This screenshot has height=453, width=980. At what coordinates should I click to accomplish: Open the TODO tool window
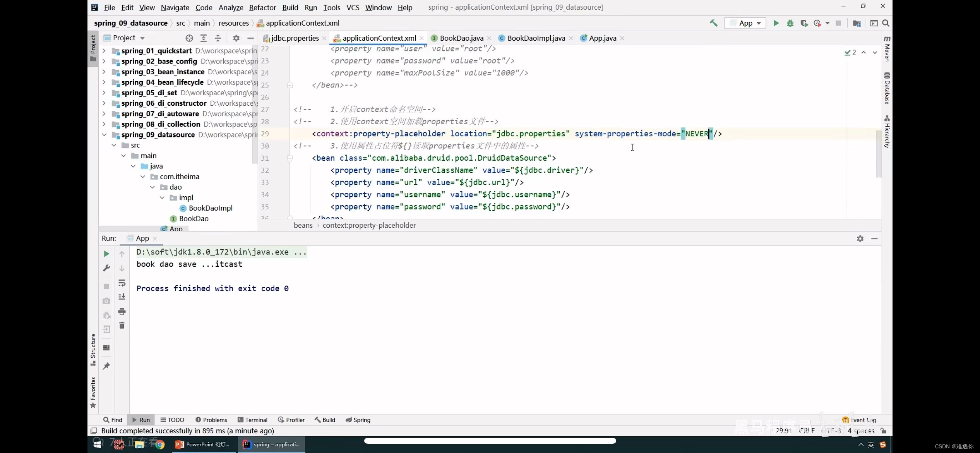tap(172, 420)
